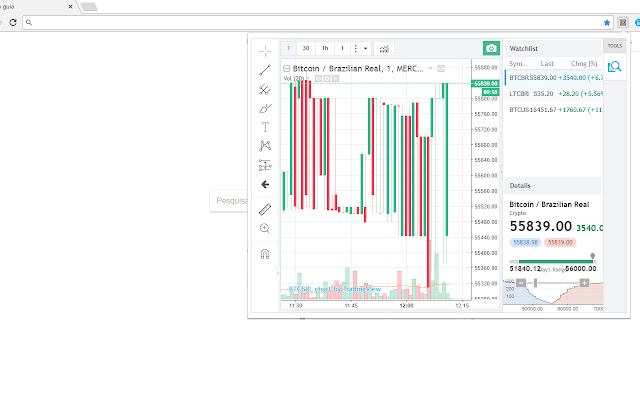The image size is (640, 400).
Task: Sort watchlist by Symbol column
Action: tap(518, 64)
